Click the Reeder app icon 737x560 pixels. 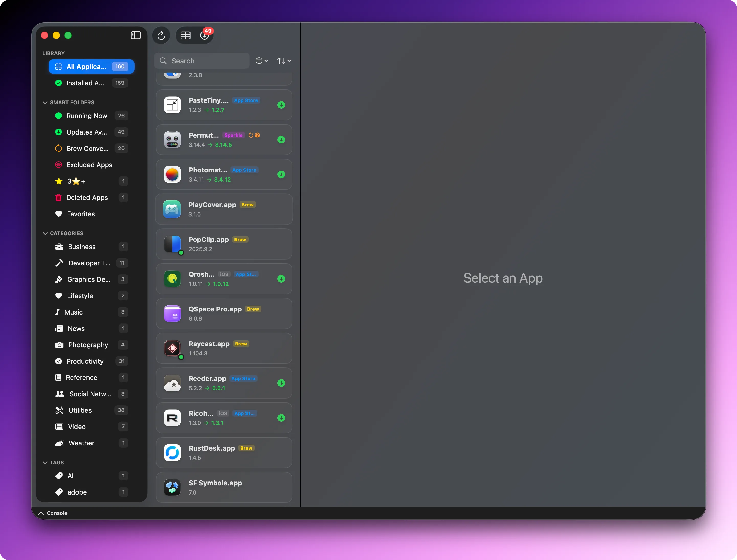point(172,383)
